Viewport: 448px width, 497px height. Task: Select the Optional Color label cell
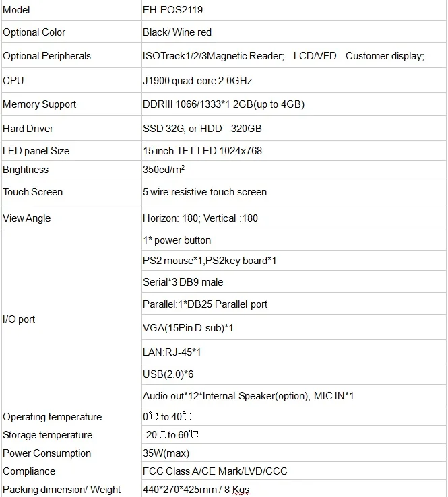(71, 32)
